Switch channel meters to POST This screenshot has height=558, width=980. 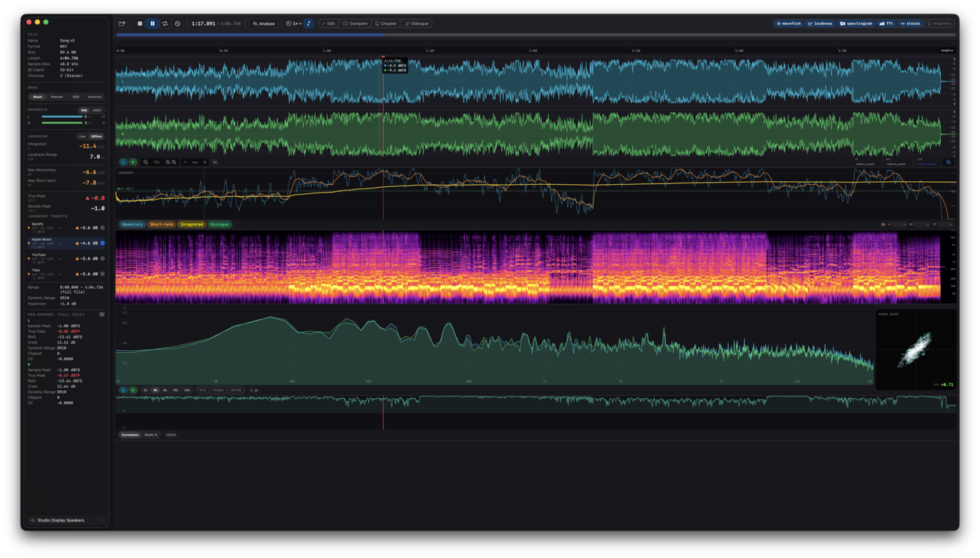97,110
